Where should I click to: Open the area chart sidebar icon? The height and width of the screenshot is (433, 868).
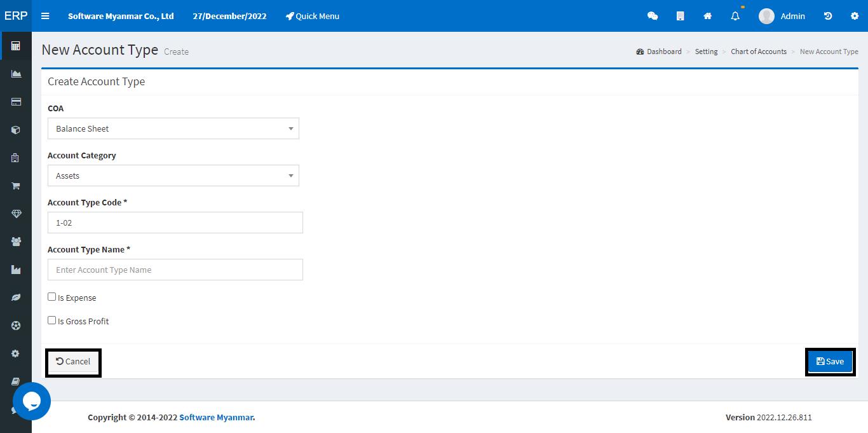click(x=16, y=74)
